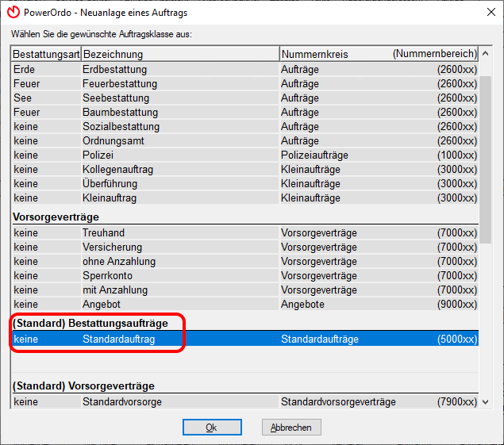Cancel with the Abbrechen button
Screen dimensions: 504x445
tap(291, 427)
